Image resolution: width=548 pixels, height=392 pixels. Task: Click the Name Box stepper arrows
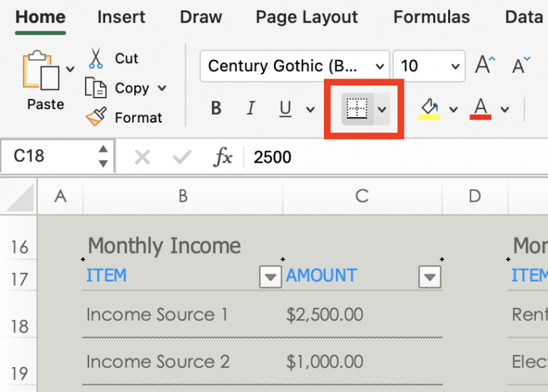coord(103,156)
